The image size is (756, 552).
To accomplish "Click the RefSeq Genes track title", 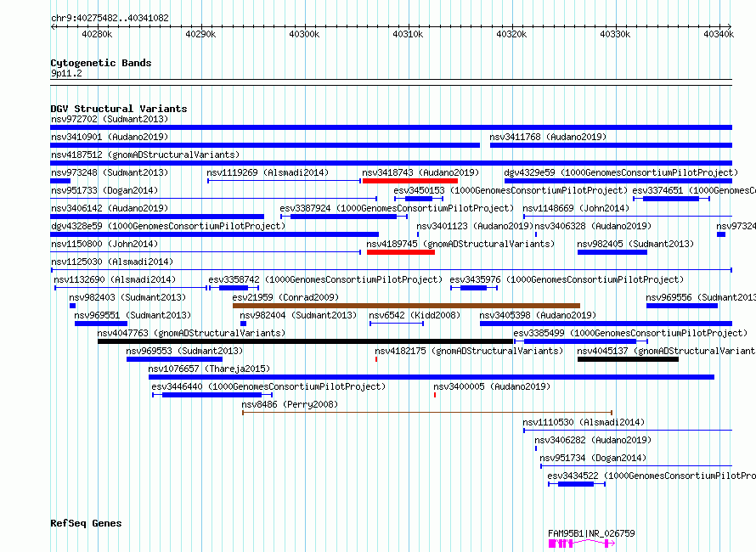I will 86,524.
